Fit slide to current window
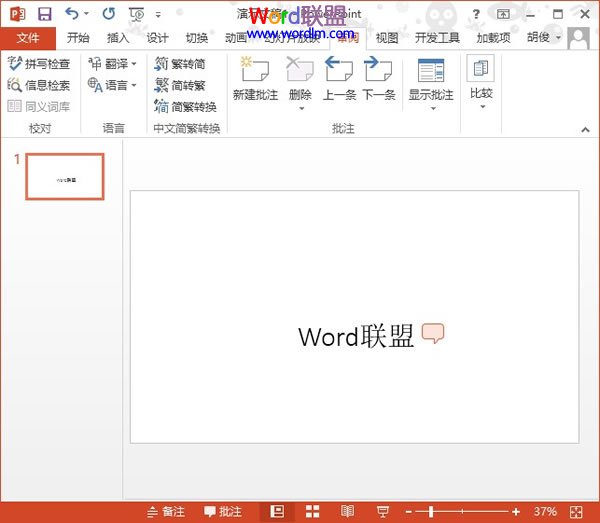 576,512
